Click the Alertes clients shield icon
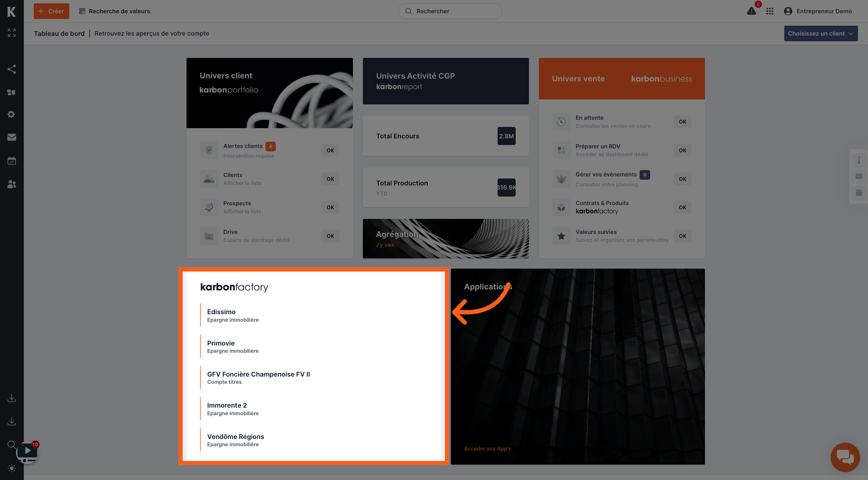The width and height of the screenshot is (868, 480). (209, 150)
